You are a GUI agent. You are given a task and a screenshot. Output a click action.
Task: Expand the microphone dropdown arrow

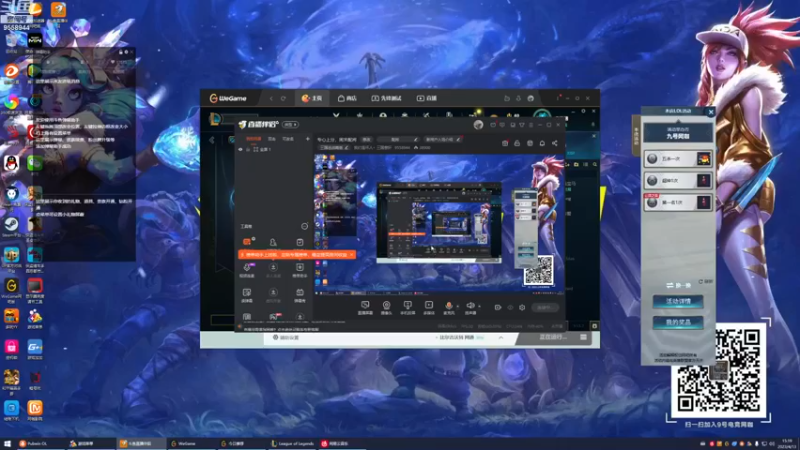click(x=457, y=306)
